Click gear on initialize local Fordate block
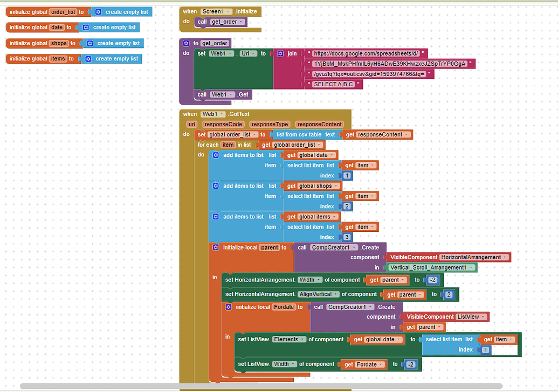 [229, 307]
